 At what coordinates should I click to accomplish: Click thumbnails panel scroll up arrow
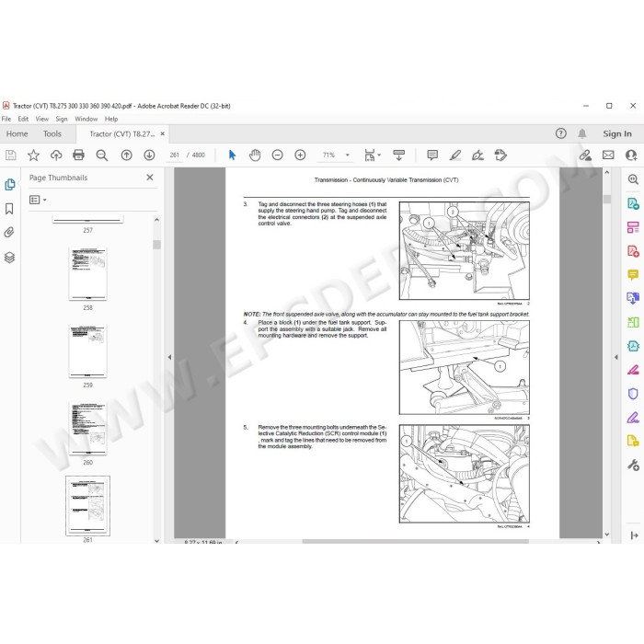pos(156,220)
